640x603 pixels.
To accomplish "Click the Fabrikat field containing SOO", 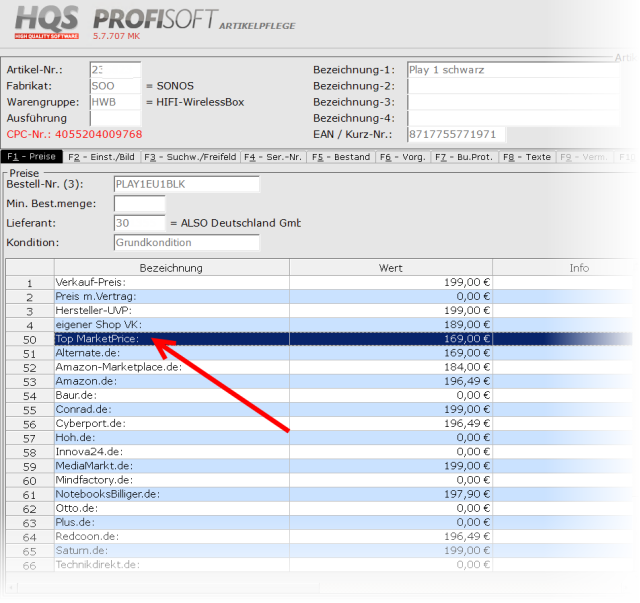I will (116, 86).
